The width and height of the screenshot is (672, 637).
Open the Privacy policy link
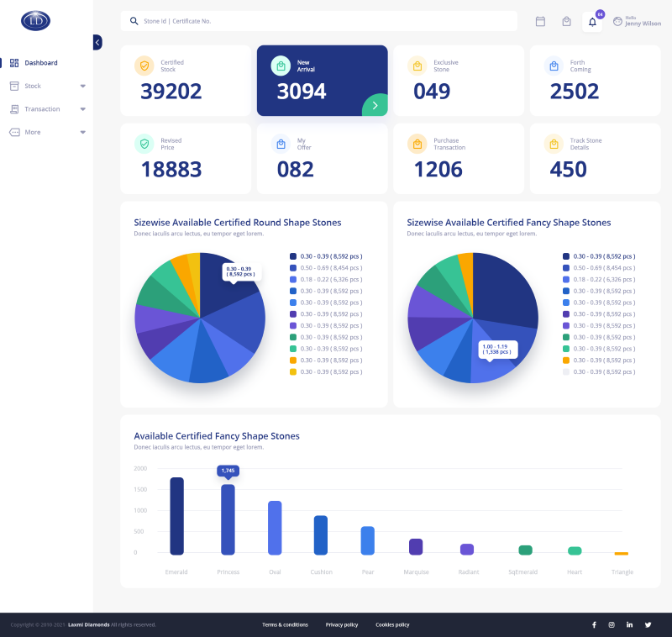342,624
